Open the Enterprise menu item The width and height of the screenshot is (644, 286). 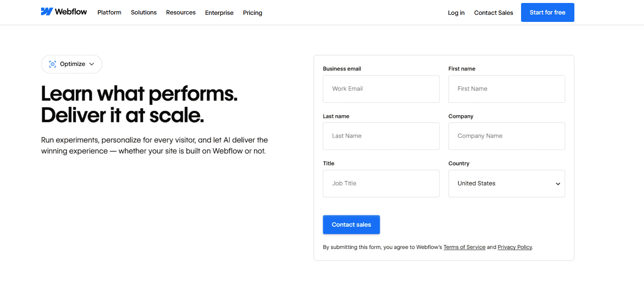[x=219, y=13]
